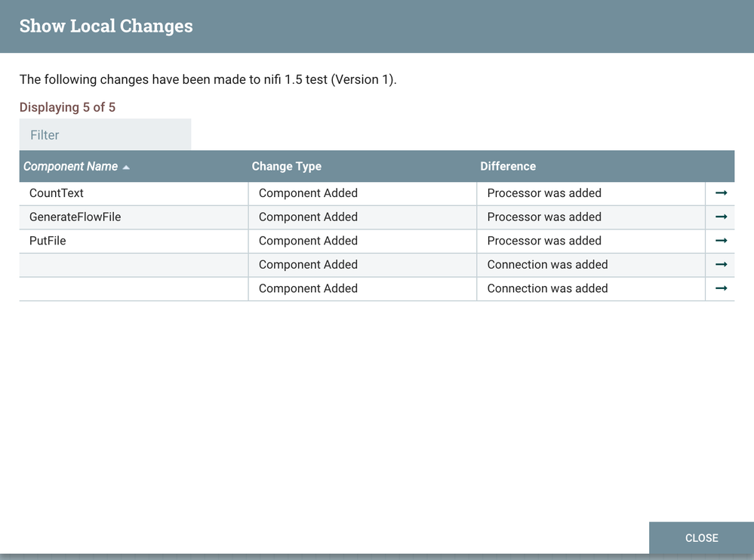Click the go-to arrow for CountText

click(720, 193)
